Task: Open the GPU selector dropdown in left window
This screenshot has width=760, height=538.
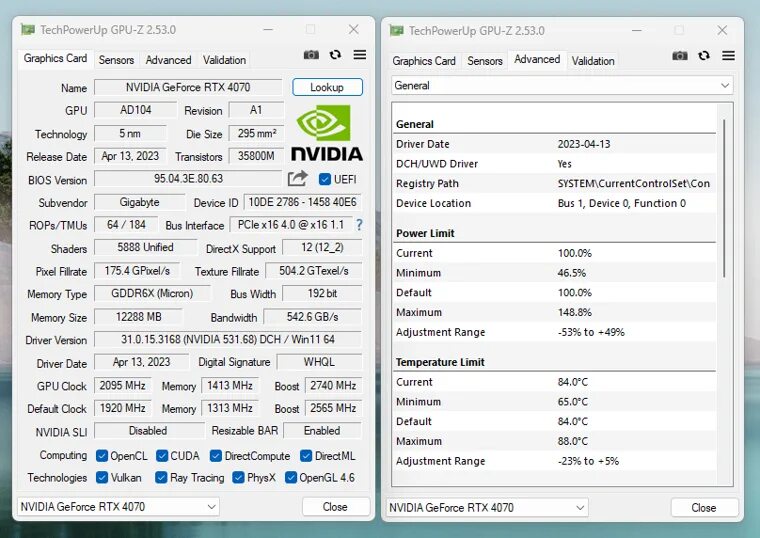Action: click(x=118, y=507)
